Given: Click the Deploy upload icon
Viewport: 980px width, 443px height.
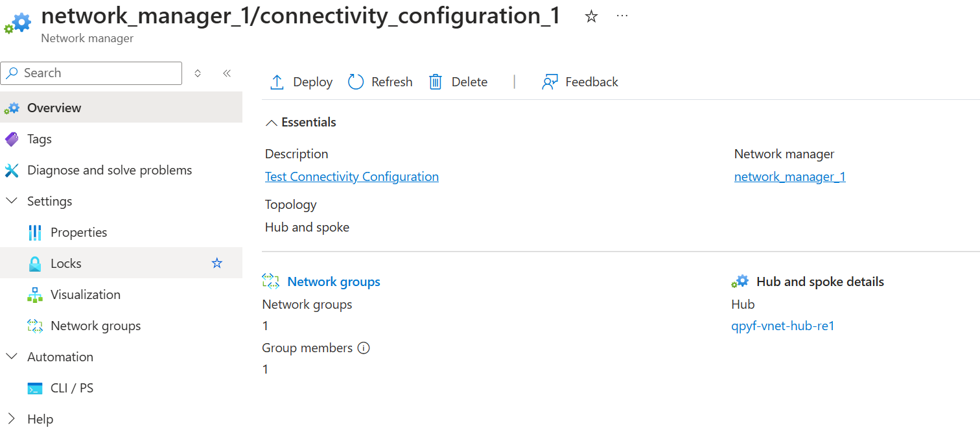Looking at the screenshot, I should click(277, 82).
